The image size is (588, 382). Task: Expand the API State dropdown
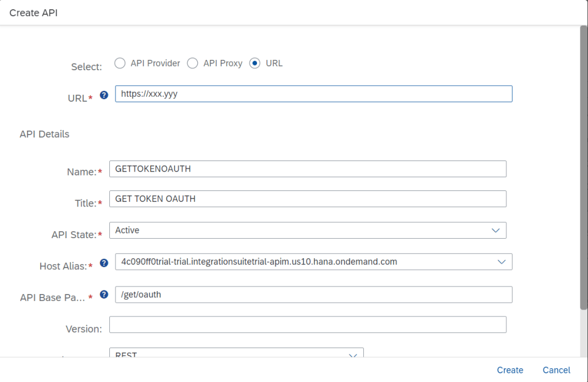pyautogui.click(x=495, y=230)
